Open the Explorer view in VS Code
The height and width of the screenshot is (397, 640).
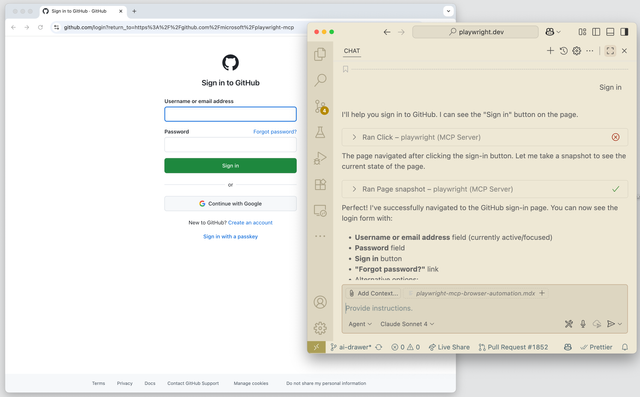tap(320, 54)
